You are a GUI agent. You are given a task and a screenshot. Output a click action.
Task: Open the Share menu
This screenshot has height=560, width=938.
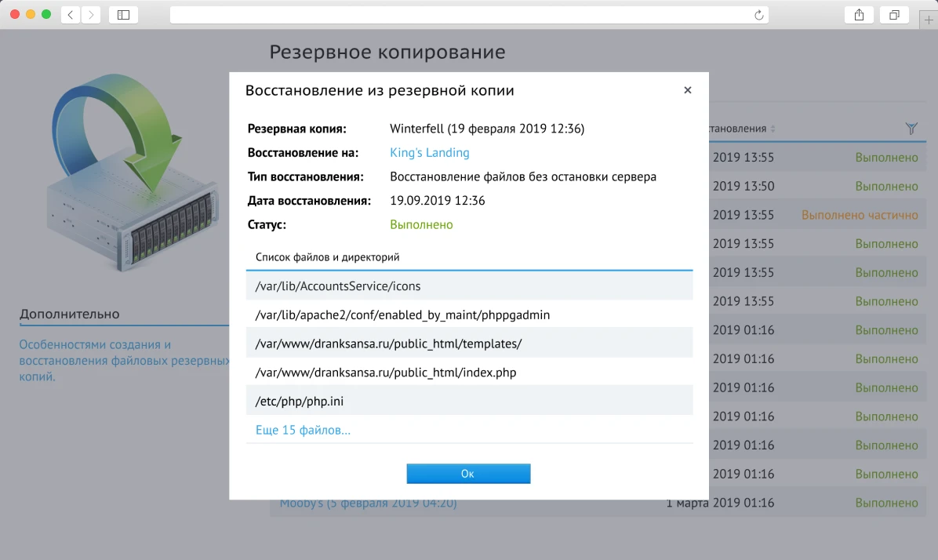[x=859, y=14]
